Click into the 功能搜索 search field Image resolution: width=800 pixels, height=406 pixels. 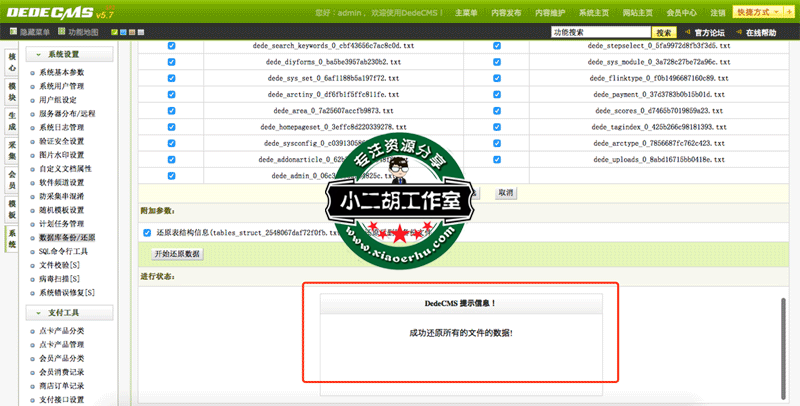591,33
